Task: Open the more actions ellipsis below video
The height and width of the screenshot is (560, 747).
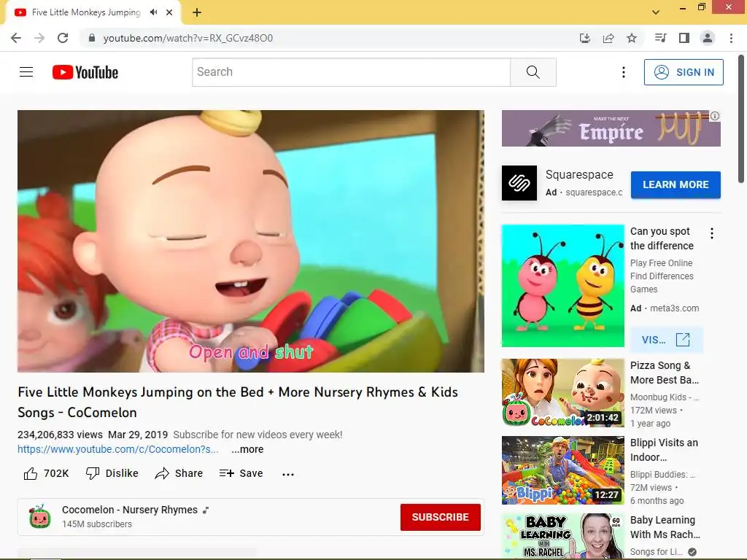Action: (288, 474)
